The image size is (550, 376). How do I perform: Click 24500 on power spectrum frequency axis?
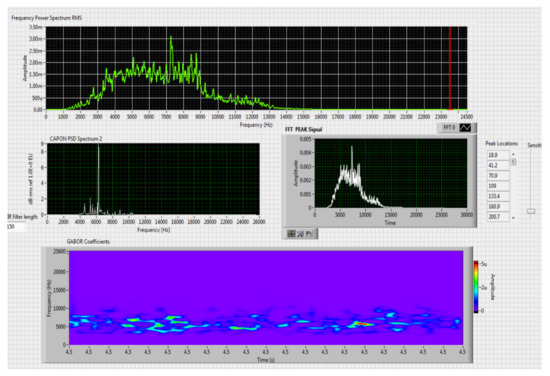pos(467,117)
